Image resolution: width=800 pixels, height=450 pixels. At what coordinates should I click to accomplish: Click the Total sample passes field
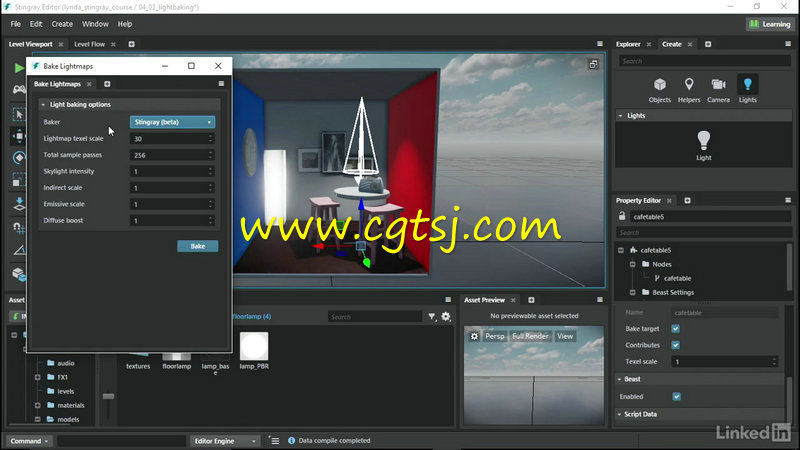pyautogui.click(x=172, y=155)
